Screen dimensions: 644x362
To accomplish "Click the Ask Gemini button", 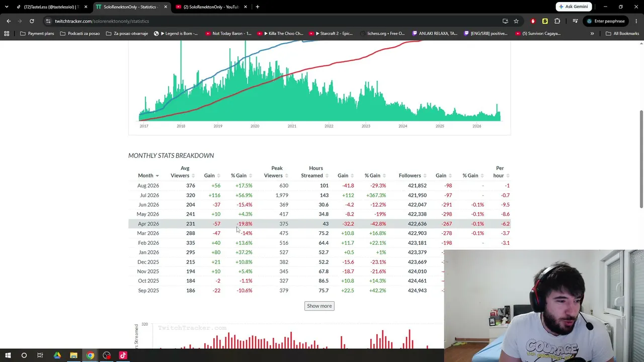I will coord(574,7).
